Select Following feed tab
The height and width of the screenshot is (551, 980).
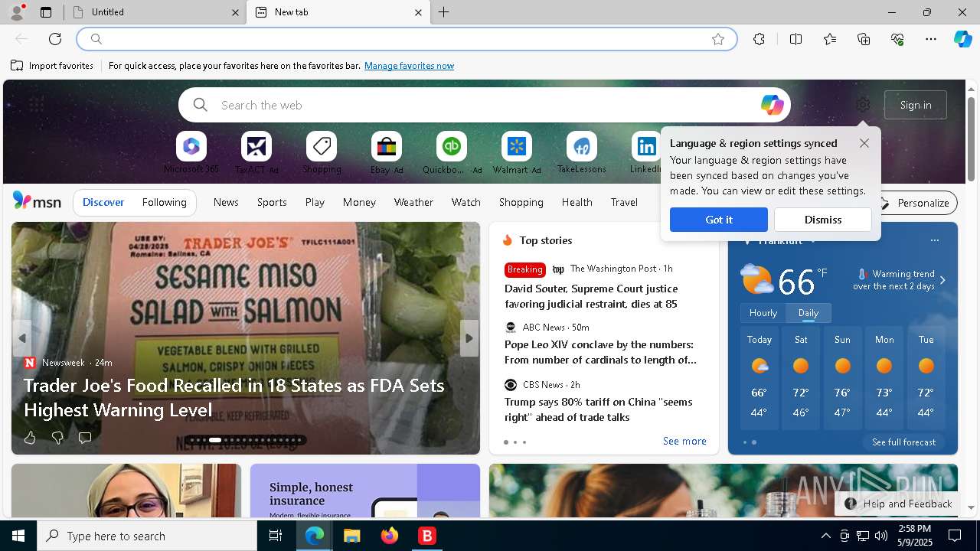pos(165,202)
